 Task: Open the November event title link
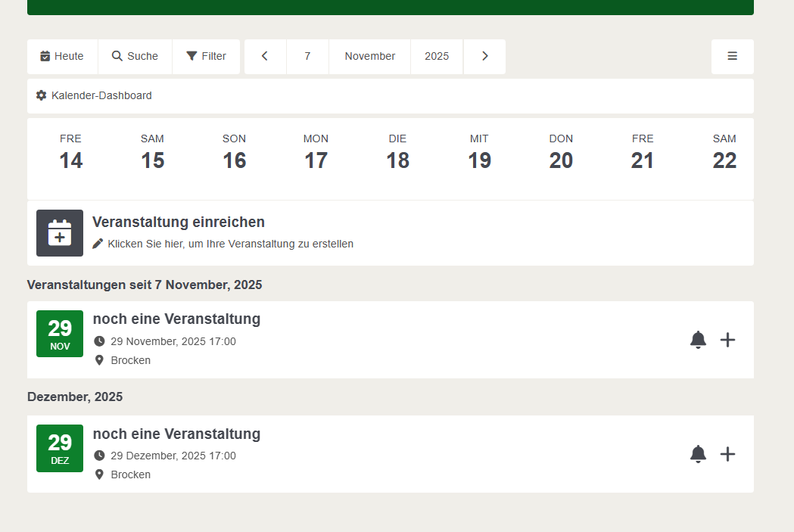pos(176,319)
